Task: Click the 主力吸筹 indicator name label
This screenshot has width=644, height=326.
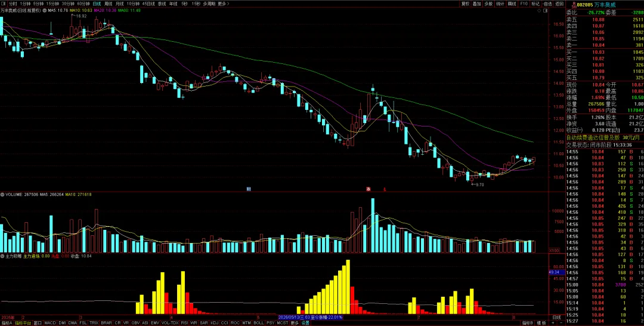Action: click(x=13, y=256)
